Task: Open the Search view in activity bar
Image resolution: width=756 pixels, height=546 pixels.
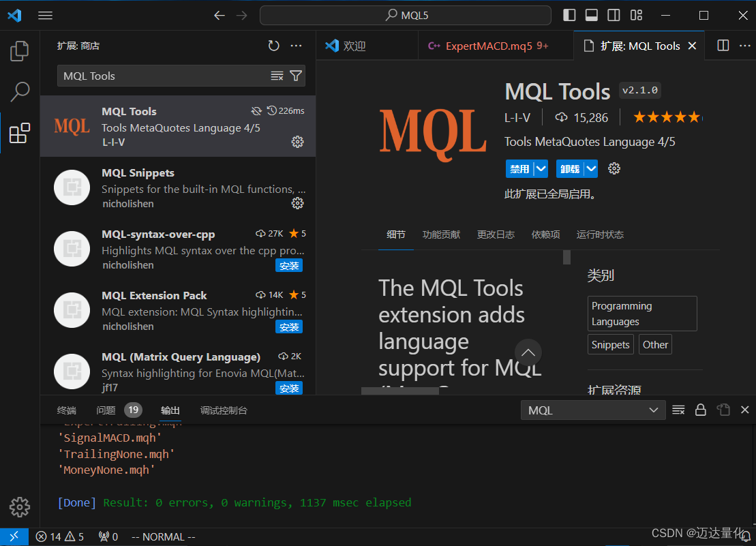Action: click(x=20, y=91)
